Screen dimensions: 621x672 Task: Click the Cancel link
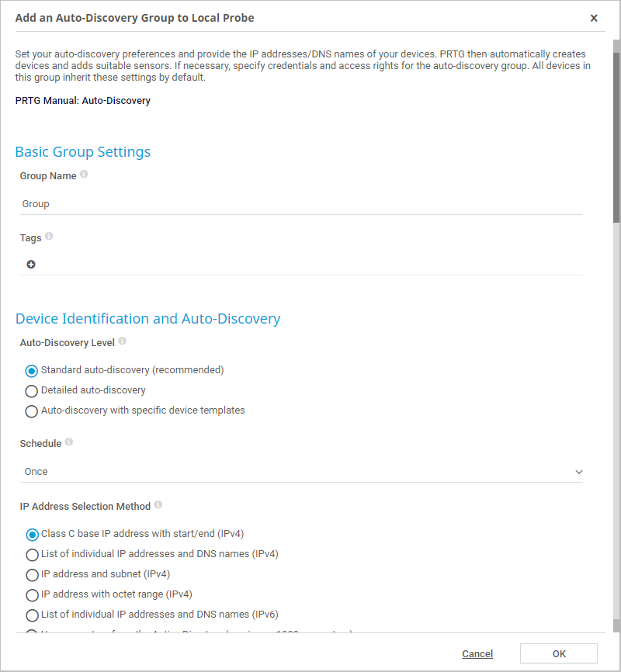tap(477, 654)
